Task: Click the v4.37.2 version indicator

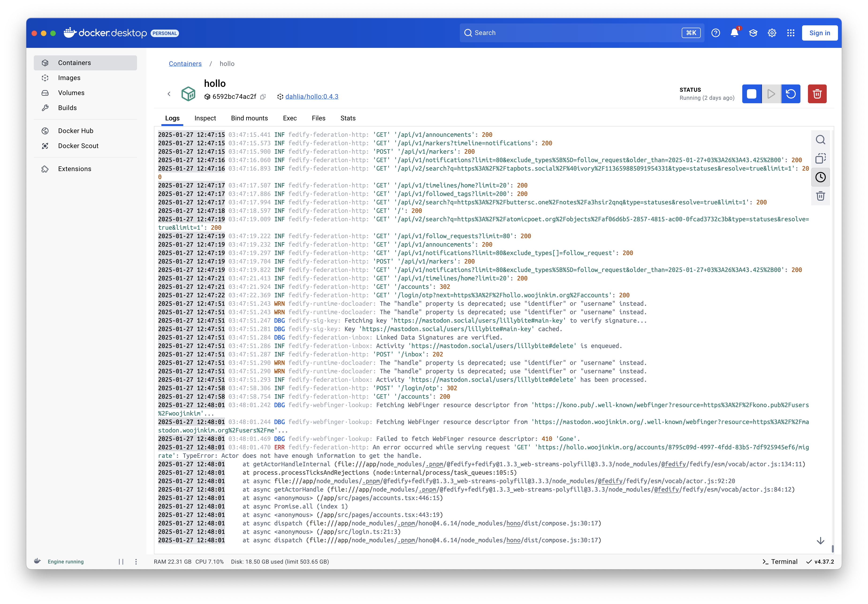Action: [820, 562]
